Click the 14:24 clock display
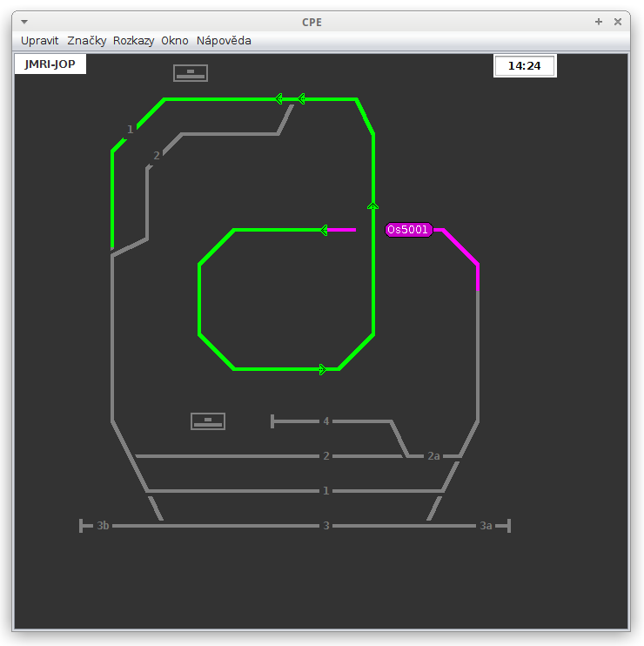The image size is (644, 646). point(525,66)
